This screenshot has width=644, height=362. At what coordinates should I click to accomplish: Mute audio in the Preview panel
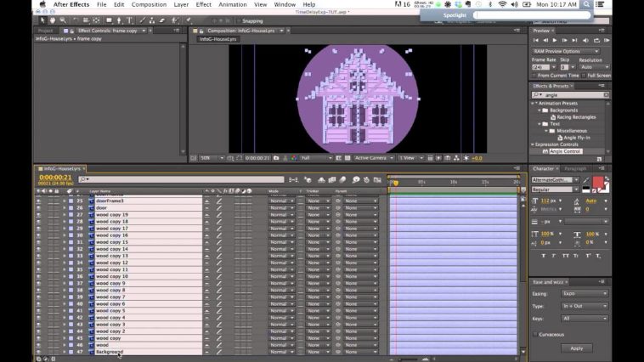[x=585, y=40]
